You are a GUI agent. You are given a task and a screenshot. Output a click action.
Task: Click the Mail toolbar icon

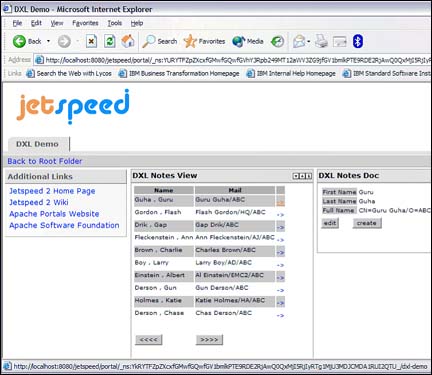pos(299,41)
